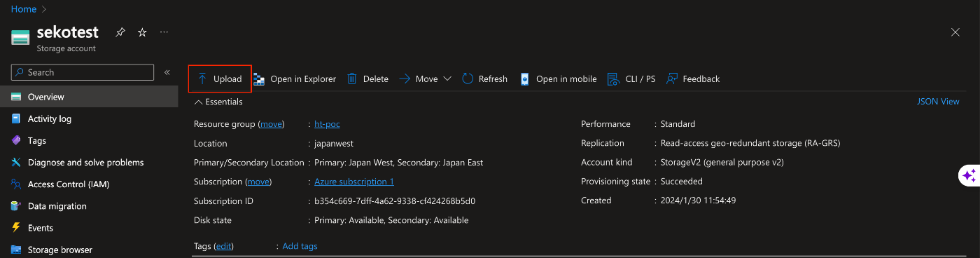
Task: Open the ht-poc resource group link
Action: coord(327,124)
